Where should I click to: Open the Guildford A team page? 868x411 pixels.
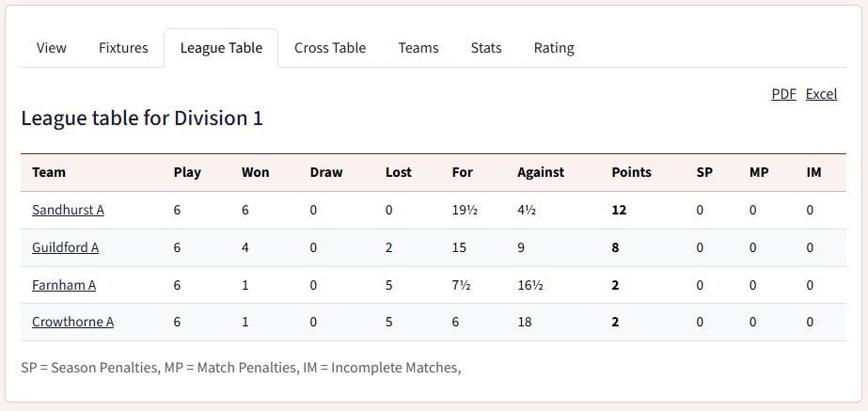65,247
